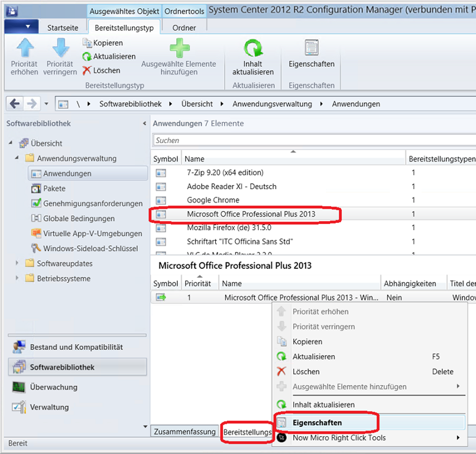Select the Google Chrome application row
Viewport: 476px width, 454px height.
313,200
